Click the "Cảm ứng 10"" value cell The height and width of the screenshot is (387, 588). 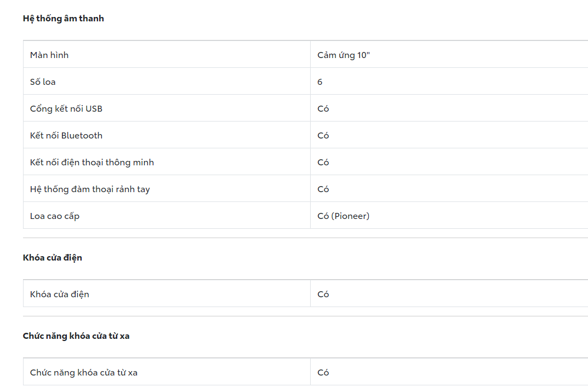(x=344, y=55)
